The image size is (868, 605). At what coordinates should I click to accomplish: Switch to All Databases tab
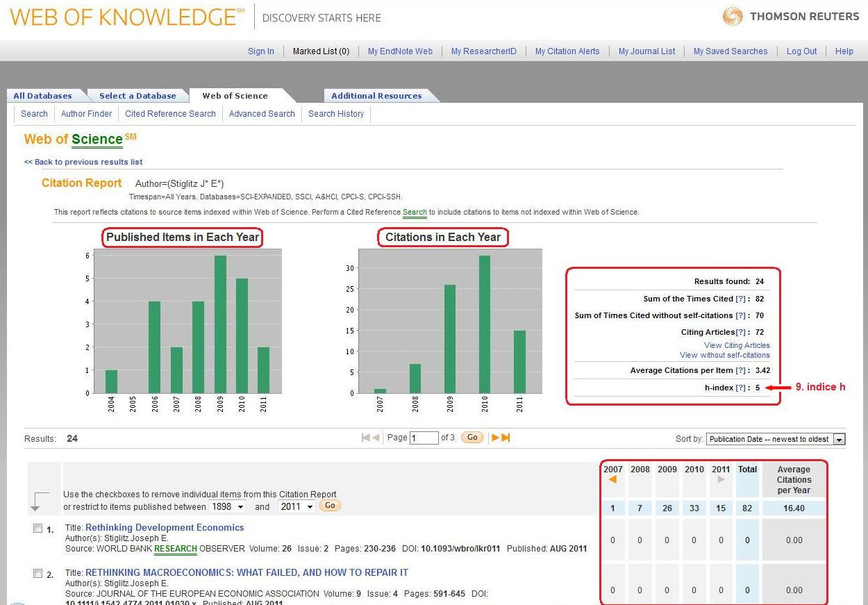pos(42,96)
